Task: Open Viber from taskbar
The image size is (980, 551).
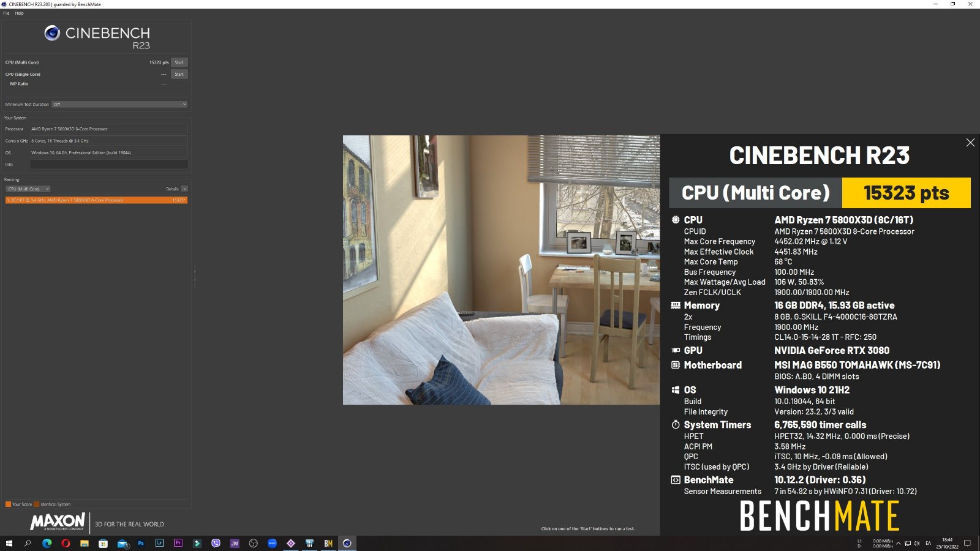Action: pyautogui.click(x=216, y=543)
